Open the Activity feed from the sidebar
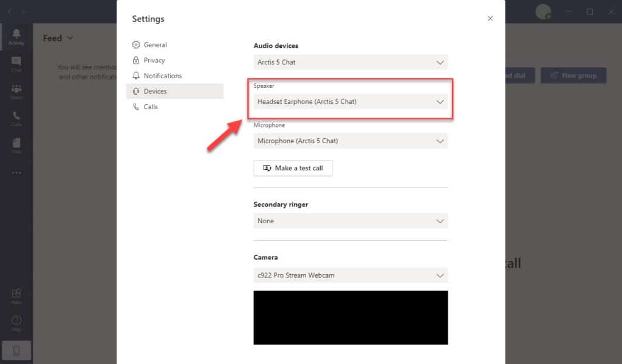622x364 pixels. 16,36
